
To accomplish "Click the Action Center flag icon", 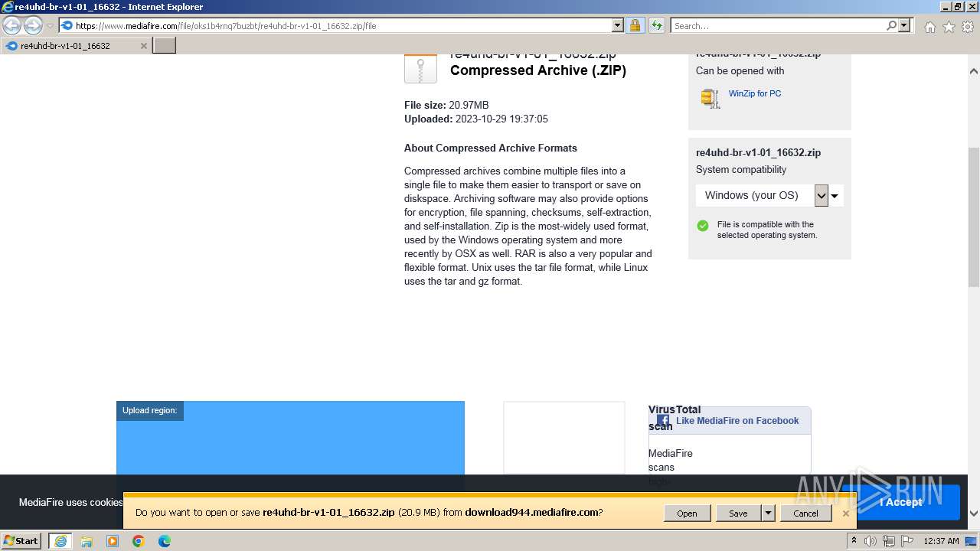I will click(907, 541).
